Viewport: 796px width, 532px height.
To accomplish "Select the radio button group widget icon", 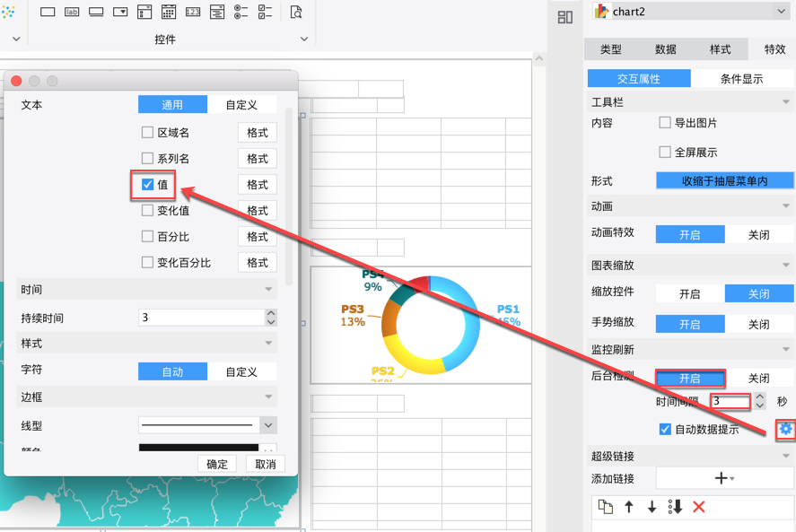I will coord(241,12).
